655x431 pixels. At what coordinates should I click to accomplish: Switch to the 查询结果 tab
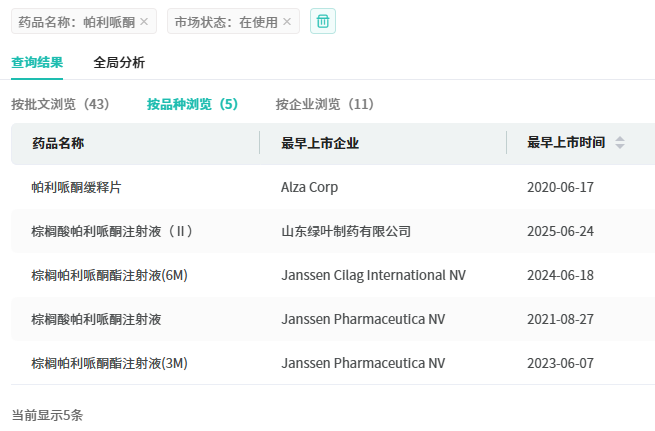click(37, 62)
